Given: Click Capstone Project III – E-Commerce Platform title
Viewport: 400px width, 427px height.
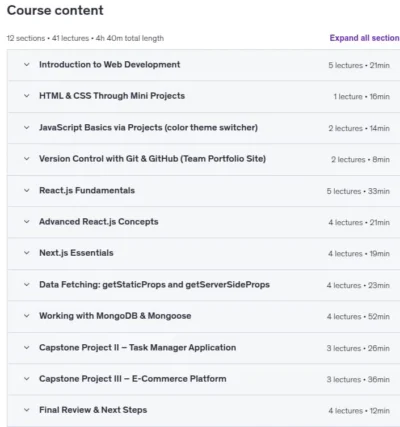Looking at the screenshot, I should tap(133, 379).
